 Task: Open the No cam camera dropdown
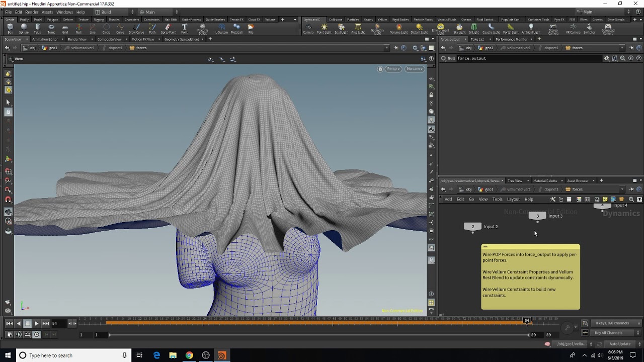[x=415, y=69]
